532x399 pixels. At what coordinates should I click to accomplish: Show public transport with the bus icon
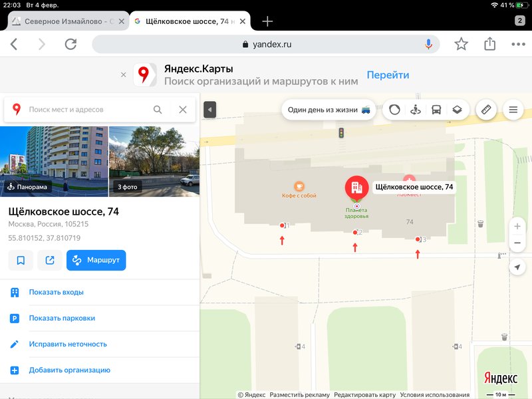point(436,110)
